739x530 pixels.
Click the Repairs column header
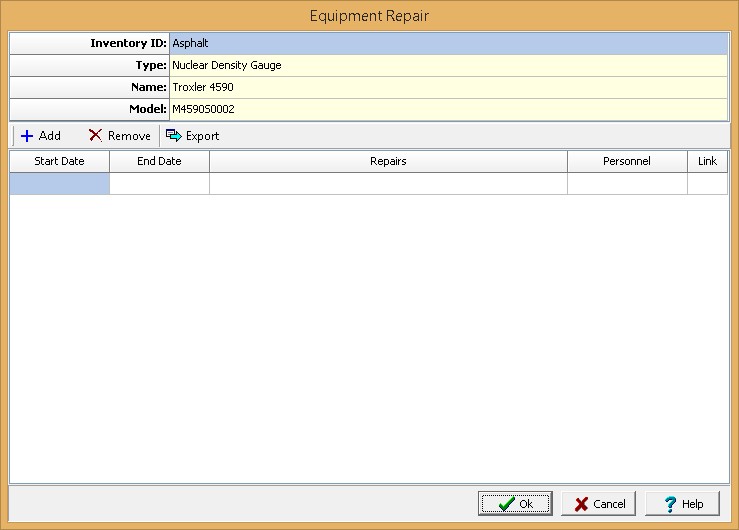tap(388, 161)
